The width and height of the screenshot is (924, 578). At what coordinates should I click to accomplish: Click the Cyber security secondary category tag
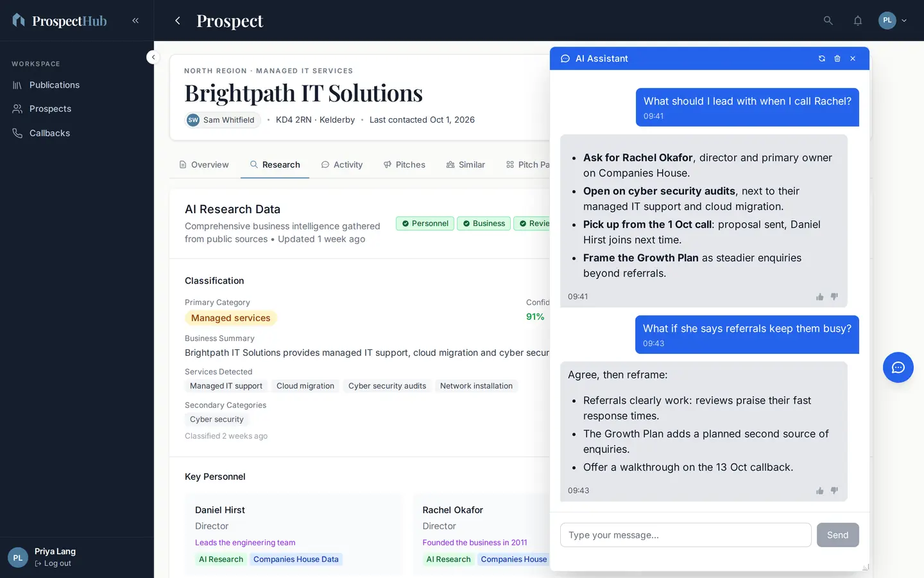[217, 419]
